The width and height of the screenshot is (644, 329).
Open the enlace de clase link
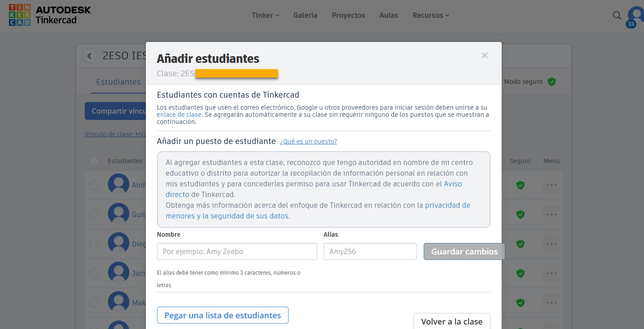[x=179, y=114]
